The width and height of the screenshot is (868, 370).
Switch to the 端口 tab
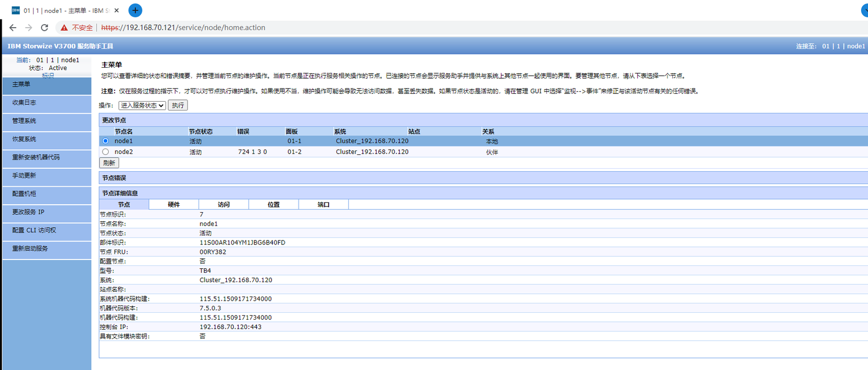tap(323, 205)
